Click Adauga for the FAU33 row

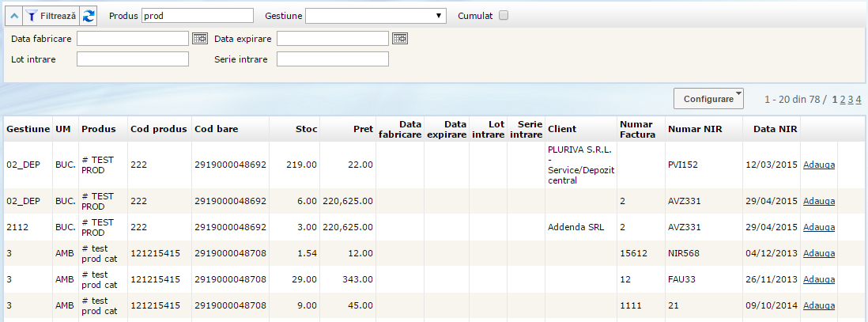click(819, 279)
